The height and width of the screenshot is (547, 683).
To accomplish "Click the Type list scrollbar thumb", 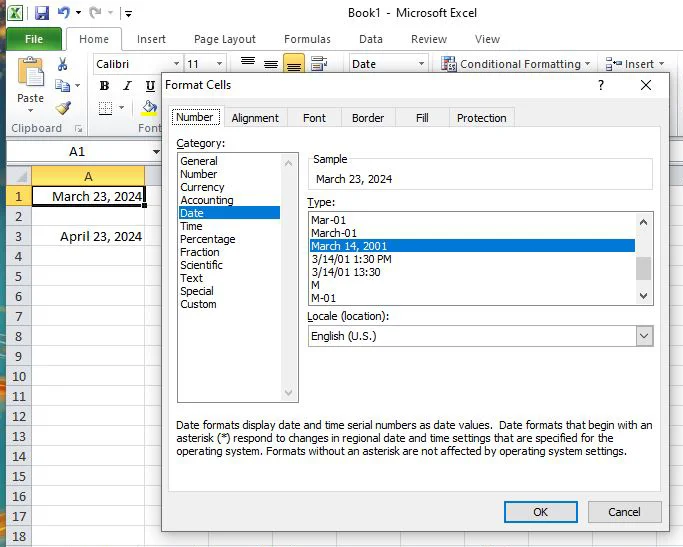I will coord(643,268).
